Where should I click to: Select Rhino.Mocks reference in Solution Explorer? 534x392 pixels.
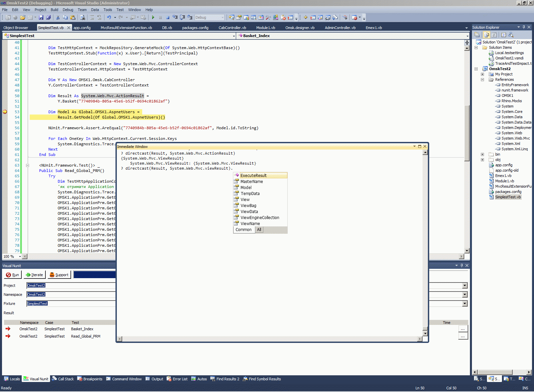(x=512, y=101)
